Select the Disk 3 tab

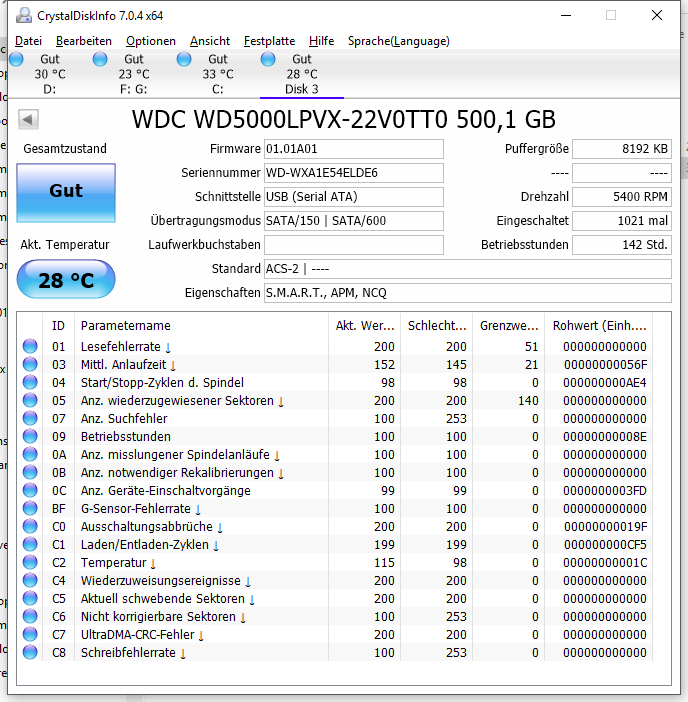coord(302,74)
